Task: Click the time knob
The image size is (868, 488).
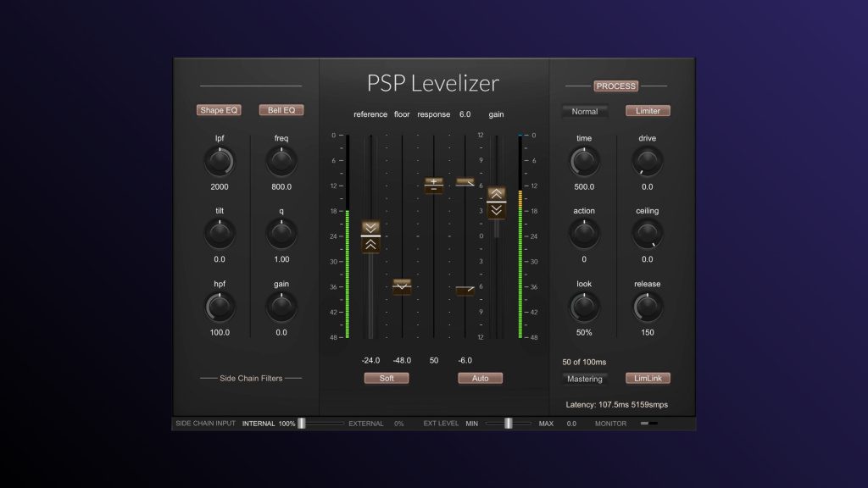Action: pyautogui.click(x=584, y=162)
